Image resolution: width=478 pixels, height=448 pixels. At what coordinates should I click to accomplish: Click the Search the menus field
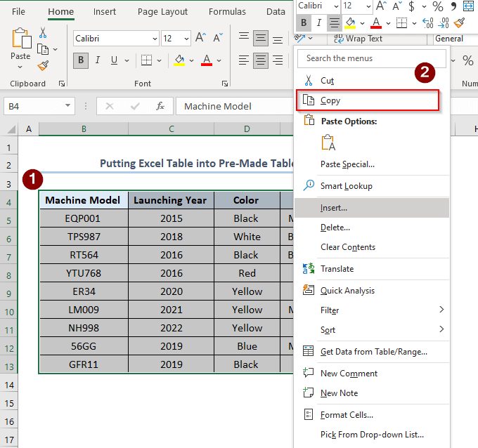(371, 58)
